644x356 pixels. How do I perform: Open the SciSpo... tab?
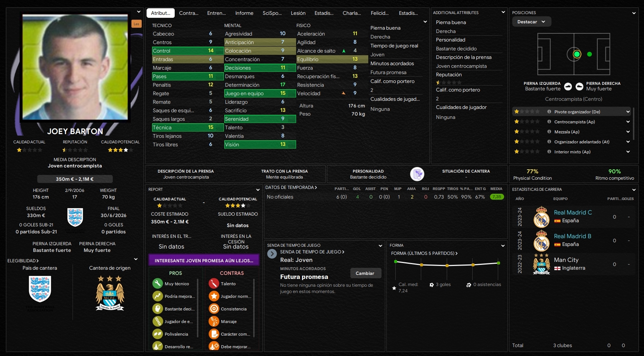click(272, 13)
